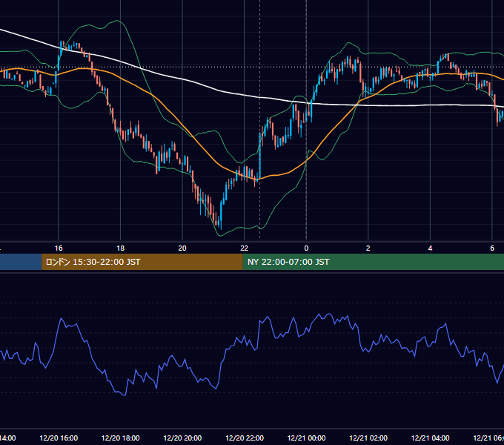Click the NY 22:00-07:00 JST session bar
This screenshot has height=445, width=504.
373,262
